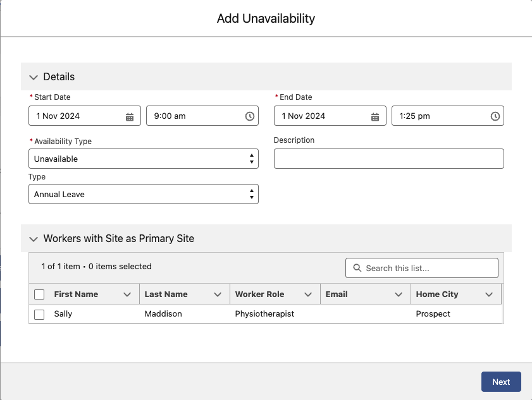The image size is (532, 400).
Task: Open the End Date calendar picker icon
Action: (375, 116)
